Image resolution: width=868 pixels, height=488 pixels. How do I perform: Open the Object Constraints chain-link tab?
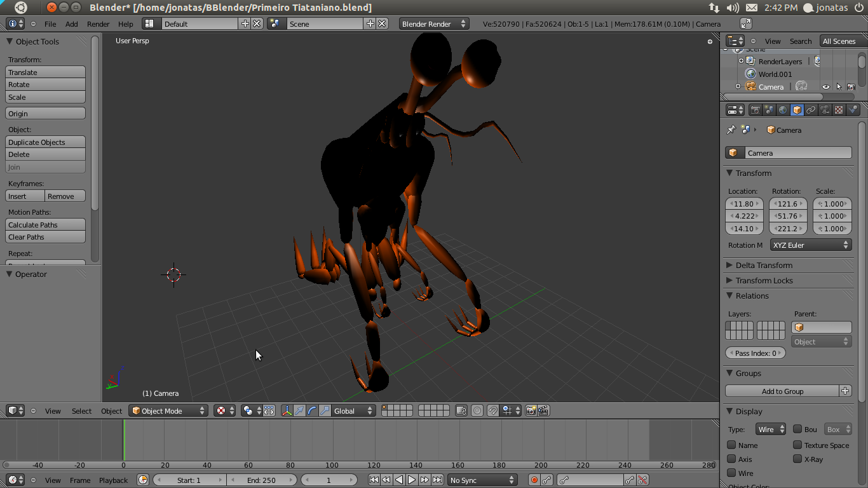(811, 110)
